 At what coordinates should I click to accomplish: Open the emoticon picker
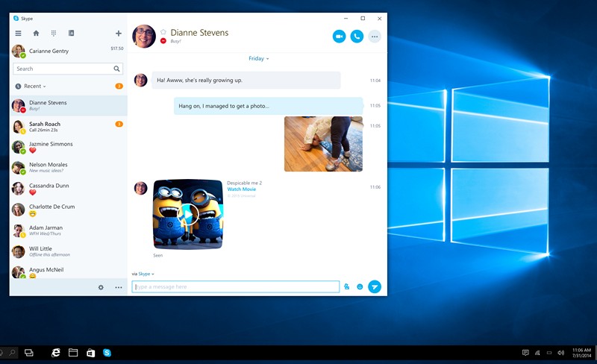[x=360, y=286]
